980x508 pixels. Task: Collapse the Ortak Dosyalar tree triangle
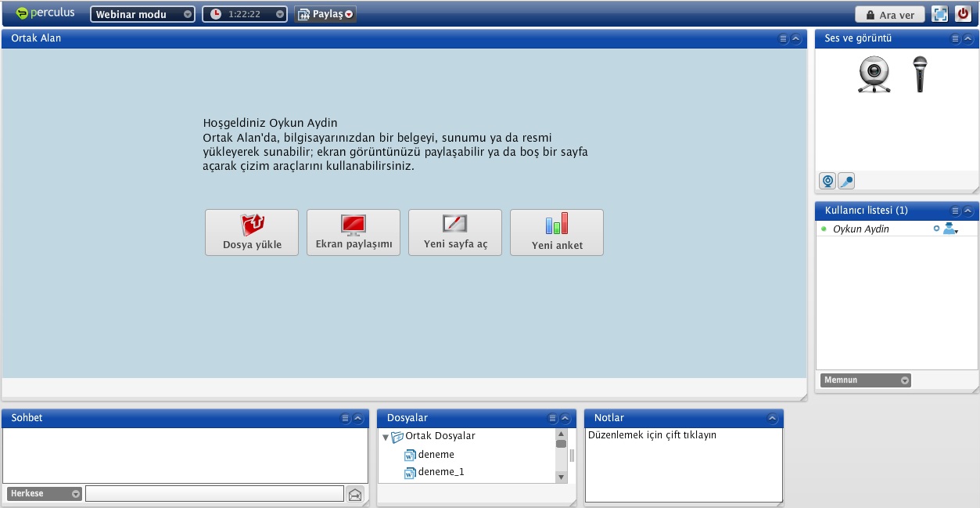click(x=386, y=437)
